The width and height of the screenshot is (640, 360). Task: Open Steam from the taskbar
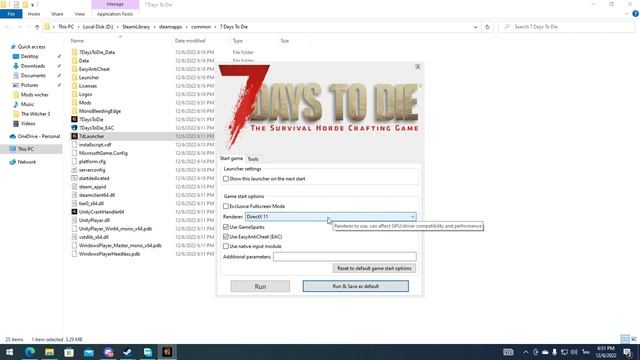tap(128, 352)
